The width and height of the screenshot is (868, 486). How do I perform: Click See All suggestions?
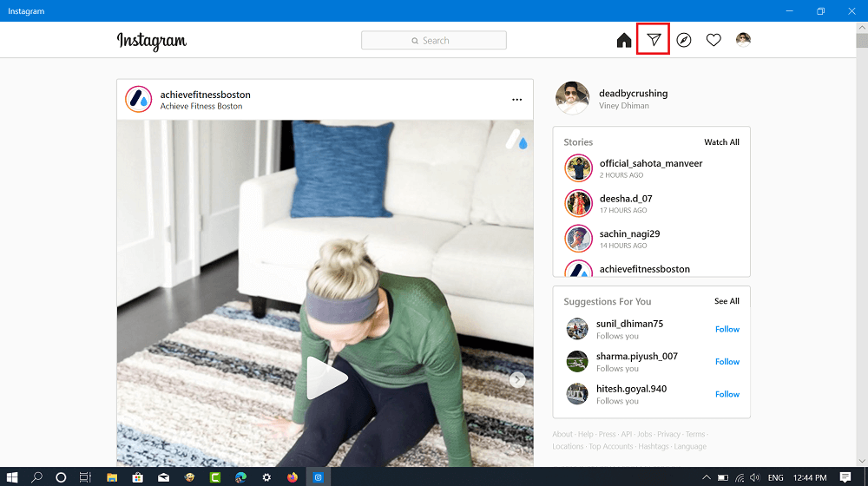(727, 301)
